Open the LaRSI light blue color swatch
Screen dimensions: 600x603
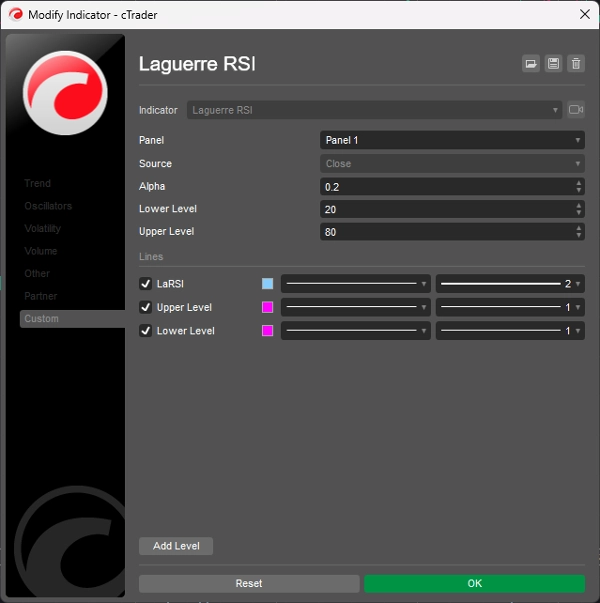point(267,284)
